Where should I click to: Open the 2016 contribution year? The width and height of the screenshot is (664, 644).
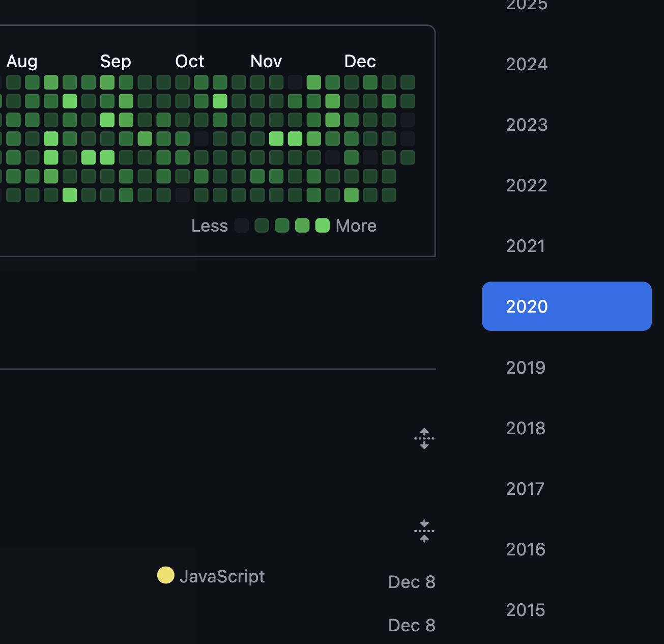coord(526,549)
